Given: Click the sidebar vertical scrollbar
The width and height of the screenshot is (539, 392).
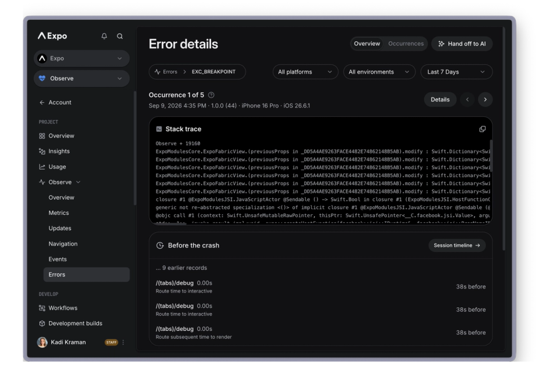Looking at the screenshot, I should 135,148.
